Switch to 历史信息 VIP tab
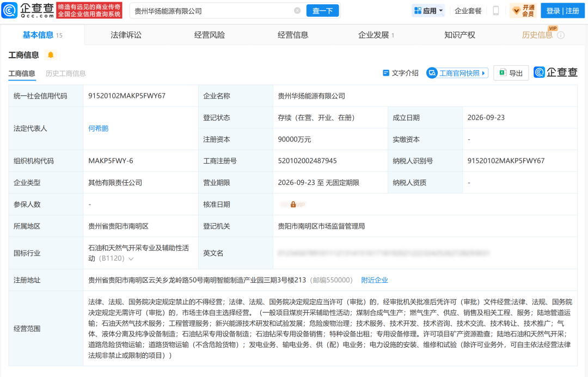This screenshot has height=377, width=588. (x=537, y=35)
